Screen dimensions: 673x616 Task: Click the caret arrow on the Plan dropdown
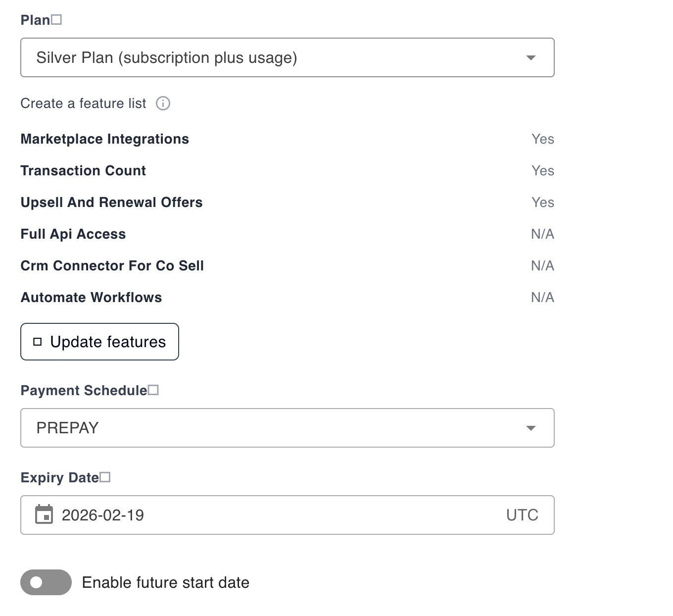point(531,57)
